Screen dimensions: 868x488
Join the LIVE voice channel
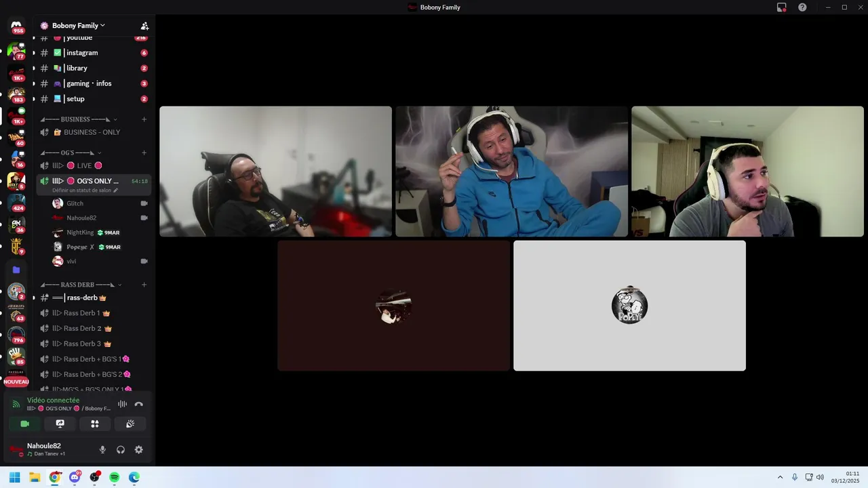[94, 165]
